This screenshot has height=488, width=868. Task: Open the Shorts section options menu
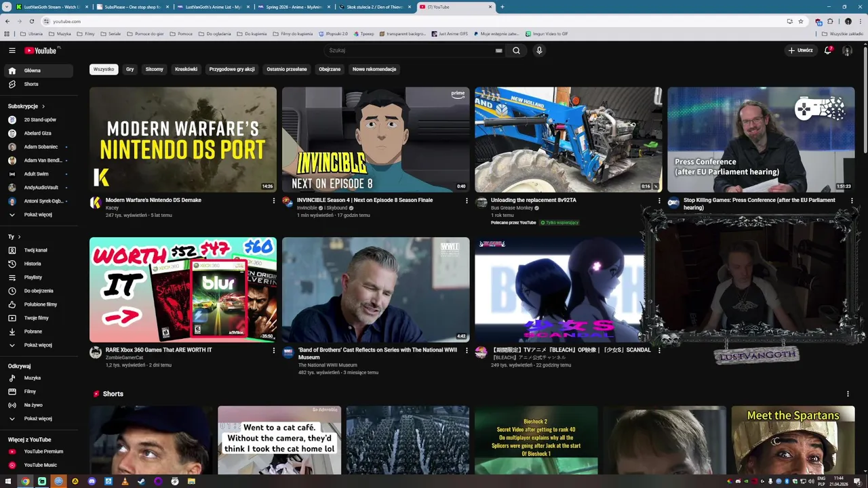(848, 394)
